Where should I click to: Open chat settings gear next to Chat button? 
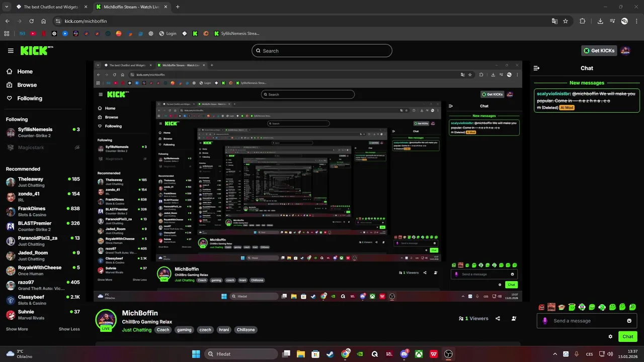coord(610,337)
